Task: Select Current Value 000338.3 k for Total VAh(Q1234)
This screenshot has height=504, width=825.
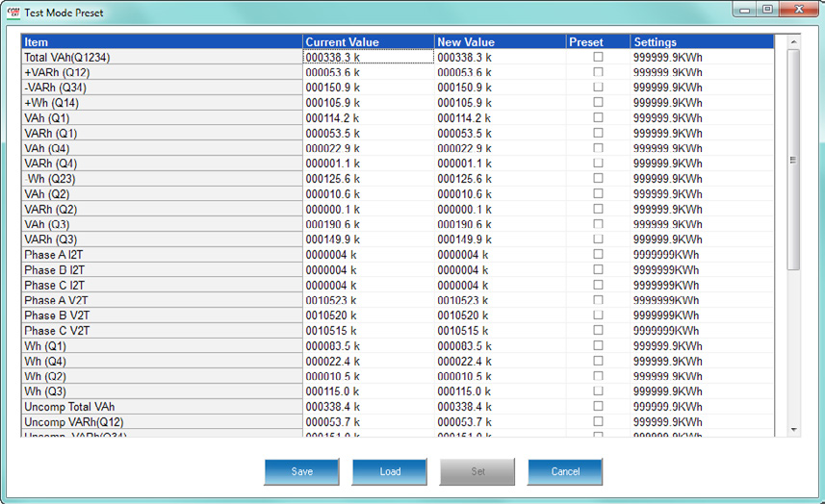Action: tap(369, 58)
